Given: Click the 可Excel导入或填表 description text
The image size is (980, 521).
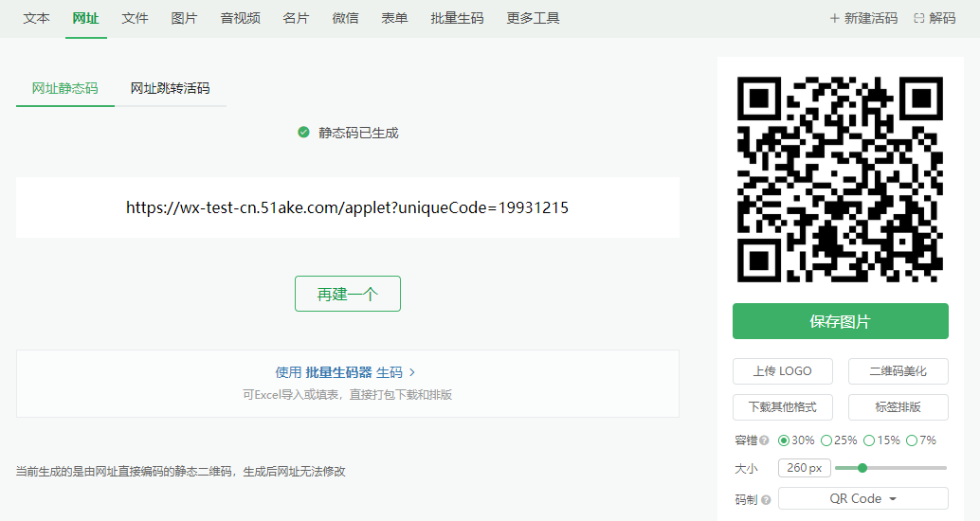Looking at the screenshot, I should pos(348,395).
